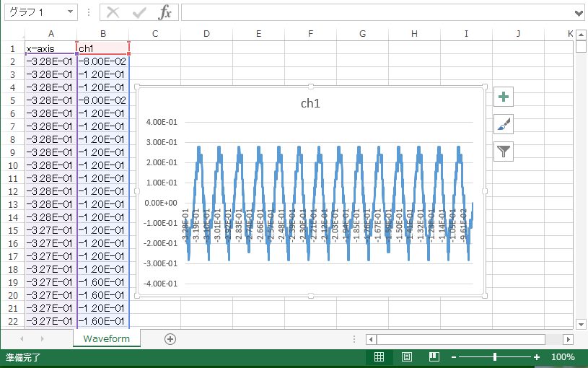Click the formula bar options dots

click(89, 12)
